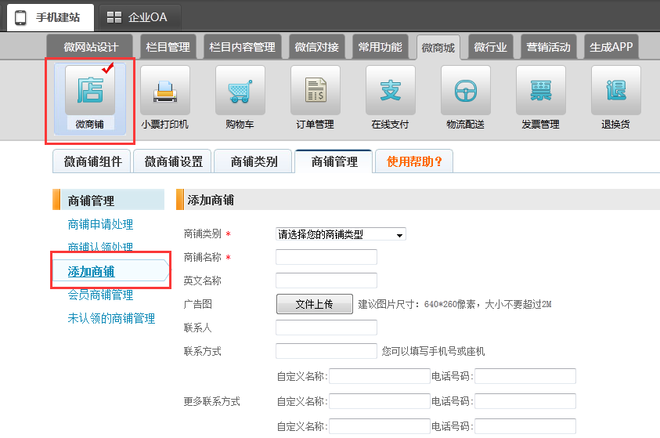Open 商铺申请处理 in the sidebar
Viewport: 660px width, 438px height.
(100, 224)
